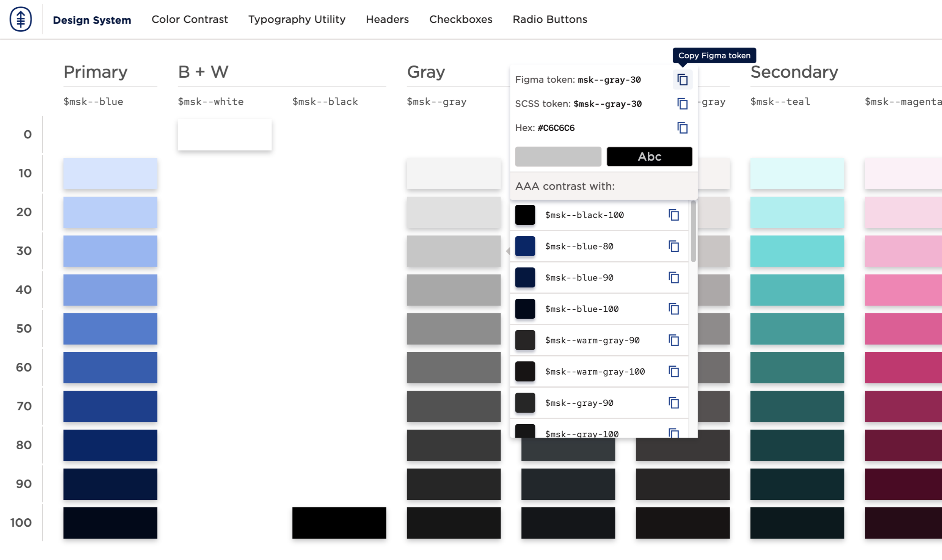This screenshot has height=560, width=942.
Task: Click the AAA contrast list scrollbar
Action: pyautogui.click(x=693, y=231)
